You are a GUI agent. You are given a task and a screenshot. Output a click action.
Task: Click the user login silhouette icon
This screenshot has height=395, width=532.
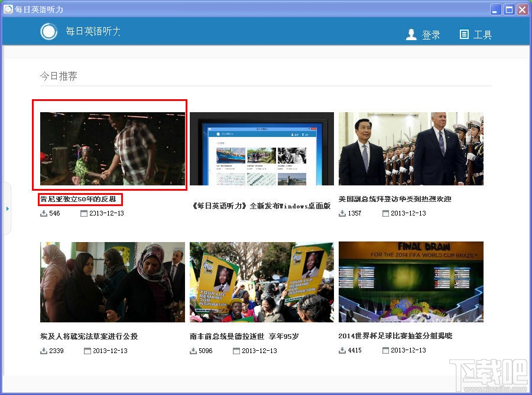coord(411,34)
